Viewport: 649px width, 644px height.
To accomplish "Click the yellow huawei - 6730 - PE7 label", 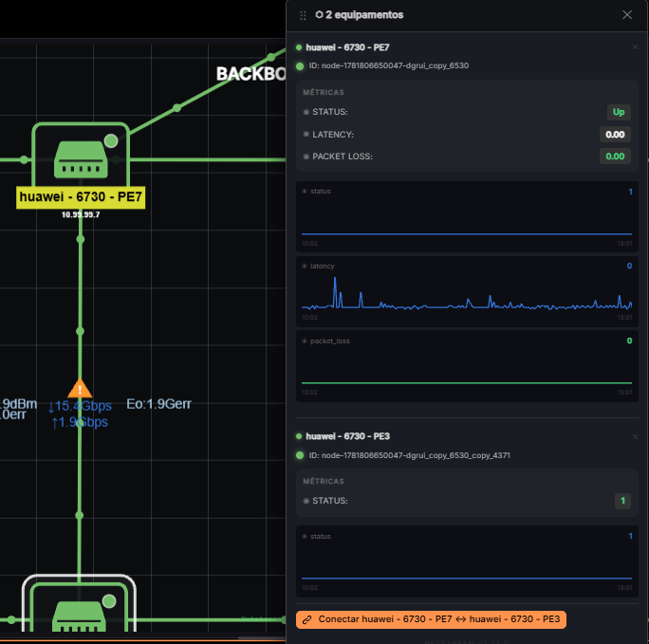I will (81, 197).
